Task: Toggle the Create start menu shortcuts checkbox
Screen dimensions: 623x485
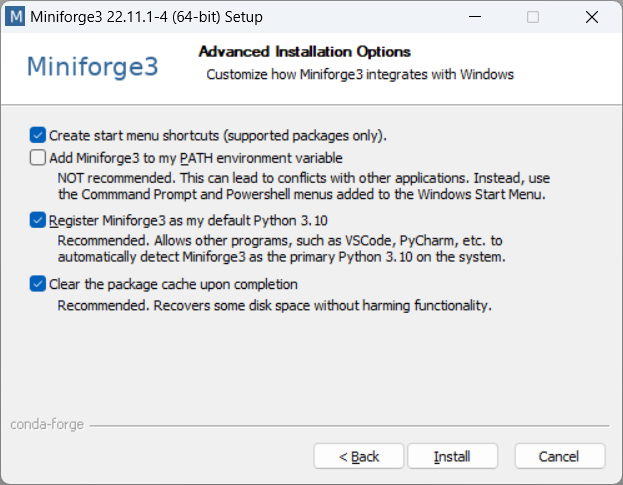Action: (38, 134)
